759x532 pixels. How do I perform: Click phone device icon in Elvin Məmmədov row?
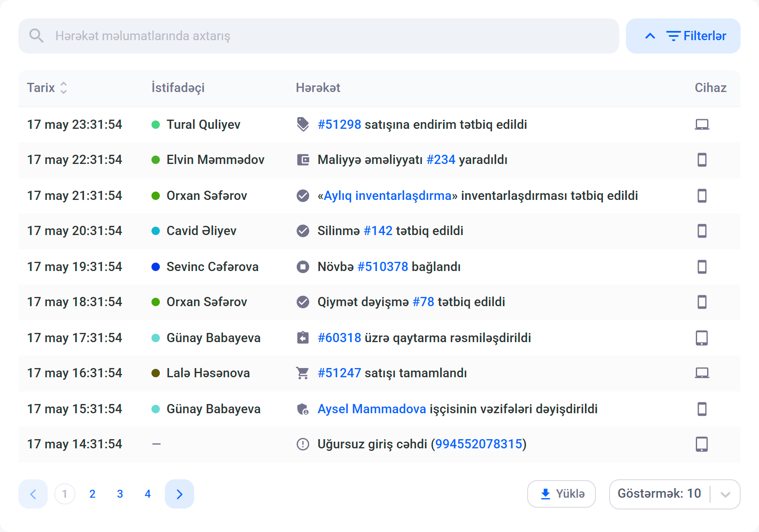(x=702, y=160)
